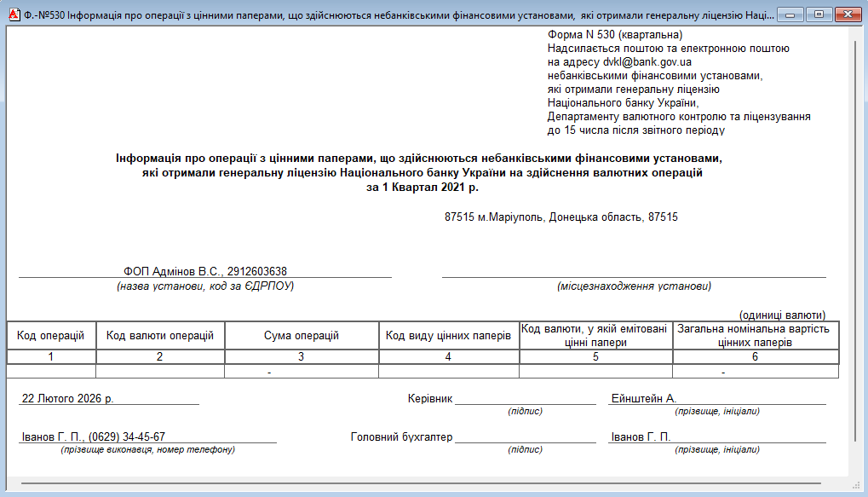
Task: Click the horizontal scrollbar at the bottom
Action: pos(426,483)
